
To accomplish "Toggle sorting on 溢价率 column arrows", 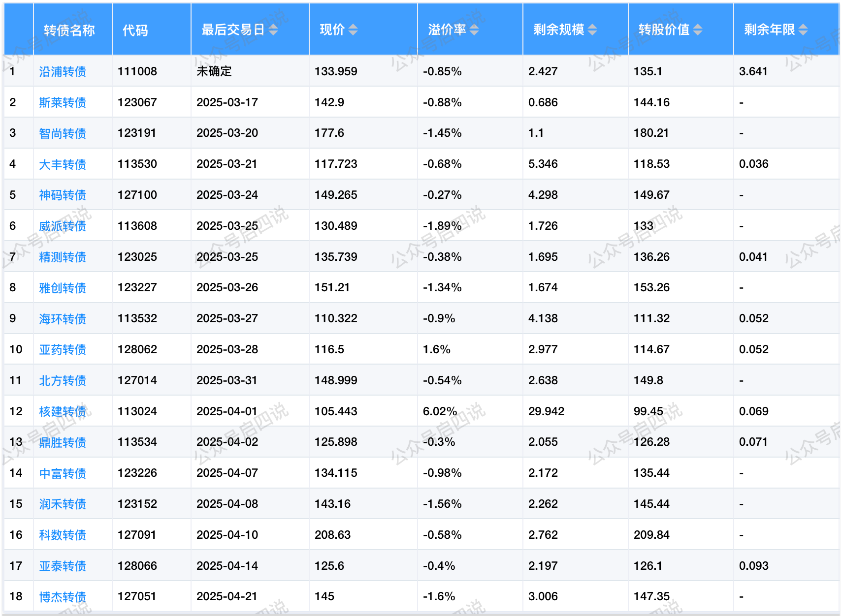I will coord(474,30).
